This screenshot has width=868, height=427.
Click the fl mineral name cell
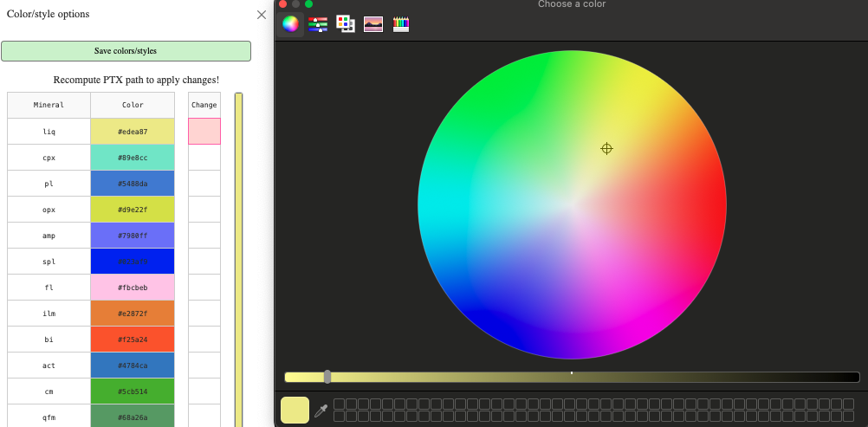[49, 288]
